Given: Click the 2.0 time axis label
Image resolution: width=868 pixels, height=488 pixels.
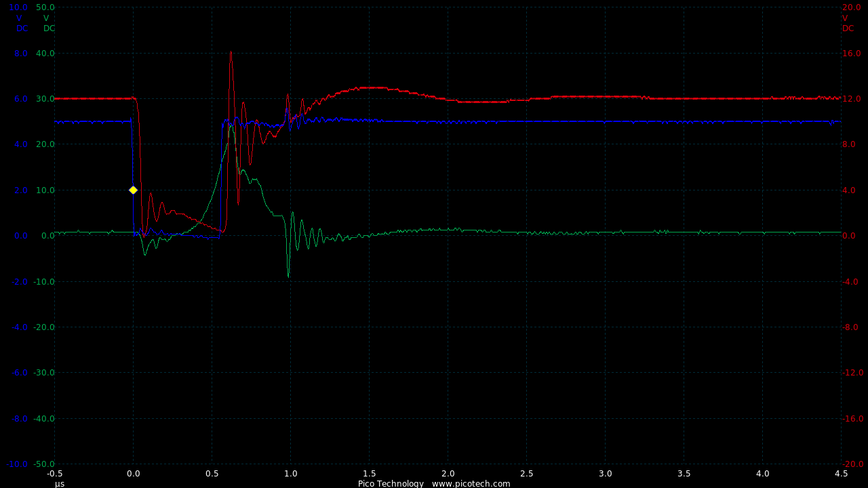Looking at the screenshot, I should pyautogui.click(x=448, y=474).
